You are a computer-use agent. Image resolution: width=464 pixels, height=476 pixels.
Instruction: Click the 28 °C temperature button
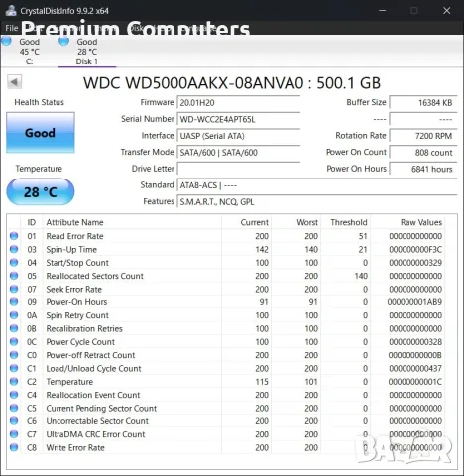(x=41, y=192)
